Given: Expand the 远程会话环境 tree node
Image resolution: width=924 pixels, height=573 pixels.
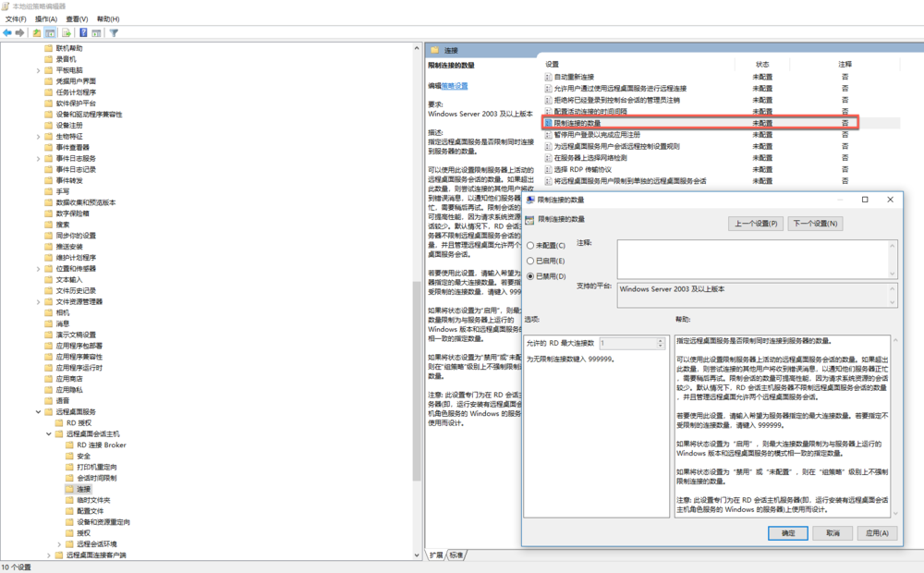Looking at the screenshot, I should click(x=59, y=544).
